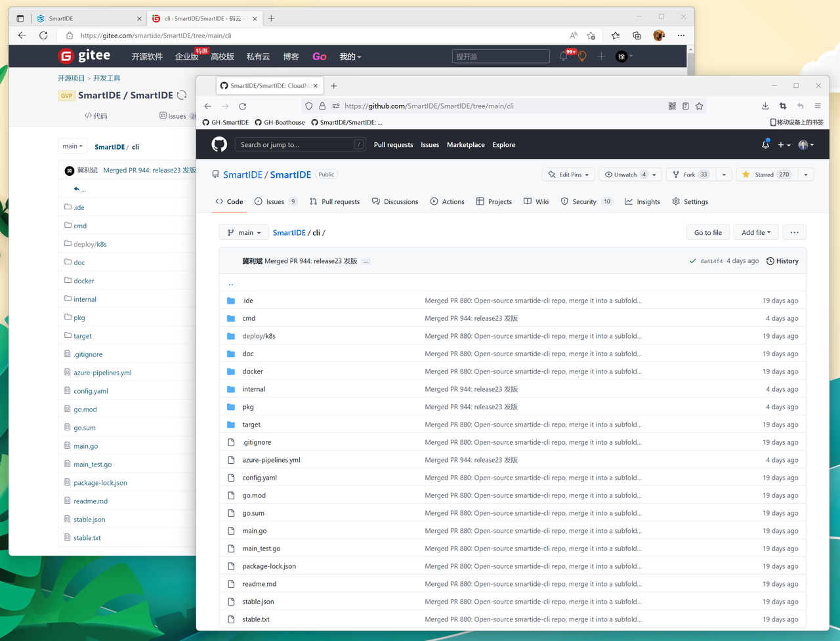This screenshot has height=641, width=840.
Task: Click the more options ellipsis button
Action: tap(795, 232)
